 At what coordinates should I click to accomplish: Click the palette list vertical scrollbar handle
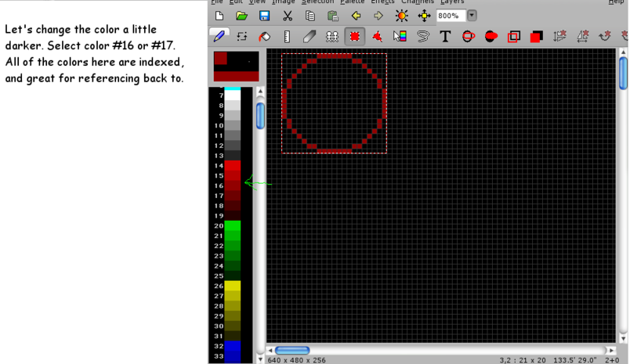[260, 116]
